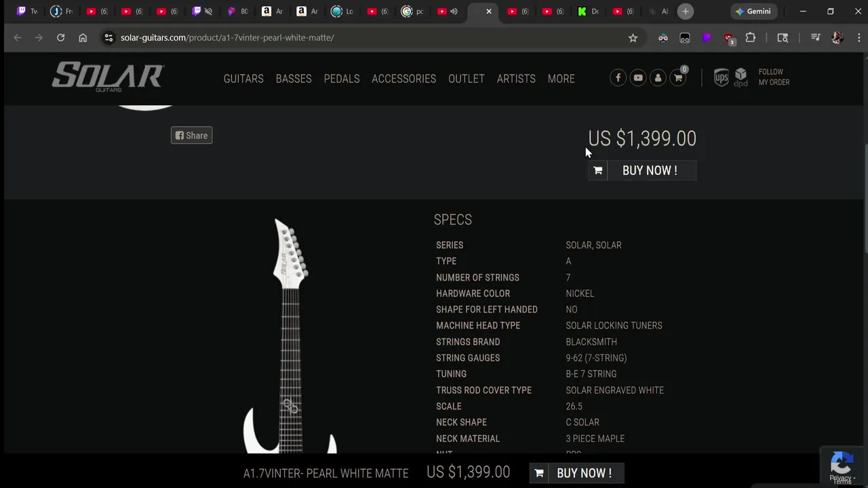Click the Solar Guitars logo
Viewport: 868px width, 488px height.
[x=108, y=77]
